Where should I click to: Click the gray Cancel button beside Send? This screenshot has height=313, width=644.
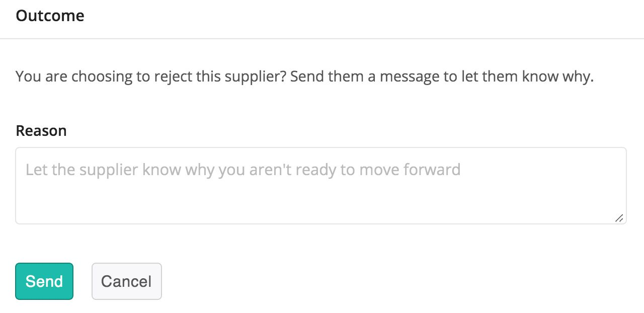126,281
